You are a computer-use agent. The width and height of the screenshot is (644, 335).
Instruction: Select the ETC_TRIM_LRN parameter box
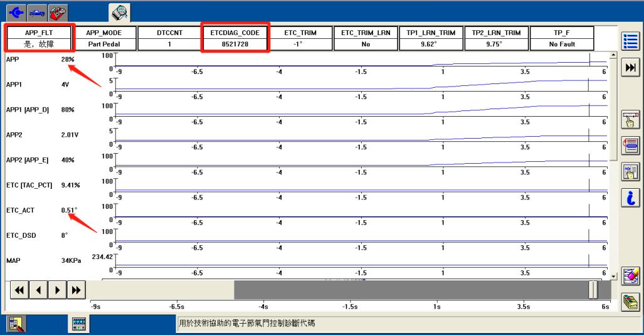tap(366, 38)
